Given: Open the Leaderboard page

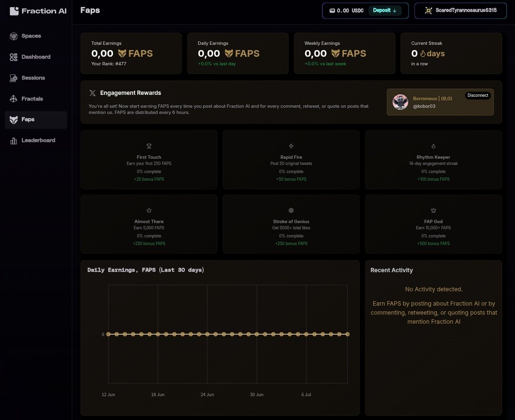Looking at the screenshot, I should click(36, 141).
